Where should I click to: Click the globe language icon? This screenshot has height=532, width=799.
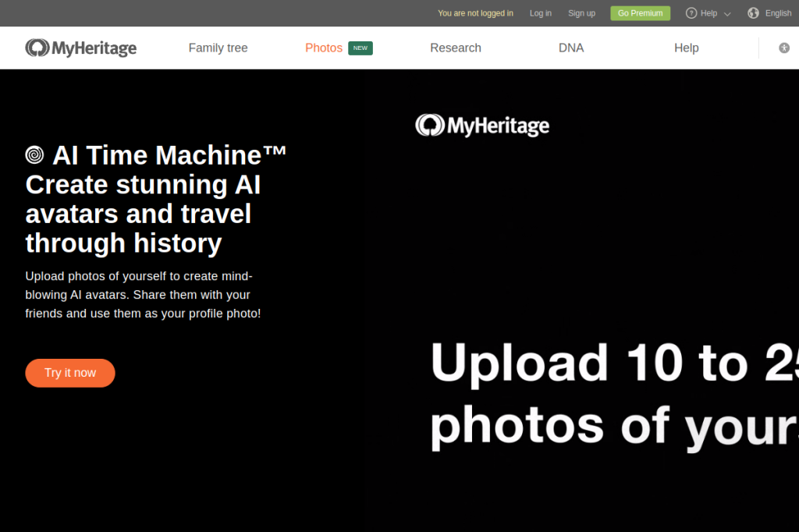[753, 13]
